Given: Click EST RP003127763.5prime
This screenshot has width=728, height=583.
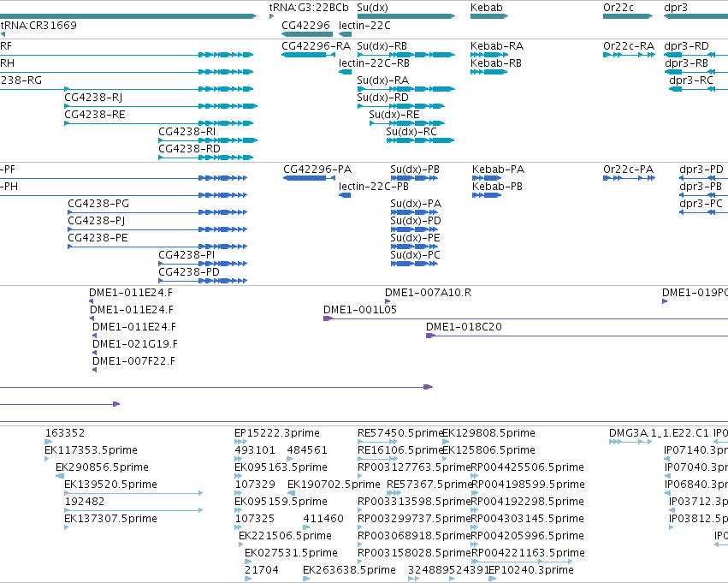Looking at the screenshot, I should (414, 467).
